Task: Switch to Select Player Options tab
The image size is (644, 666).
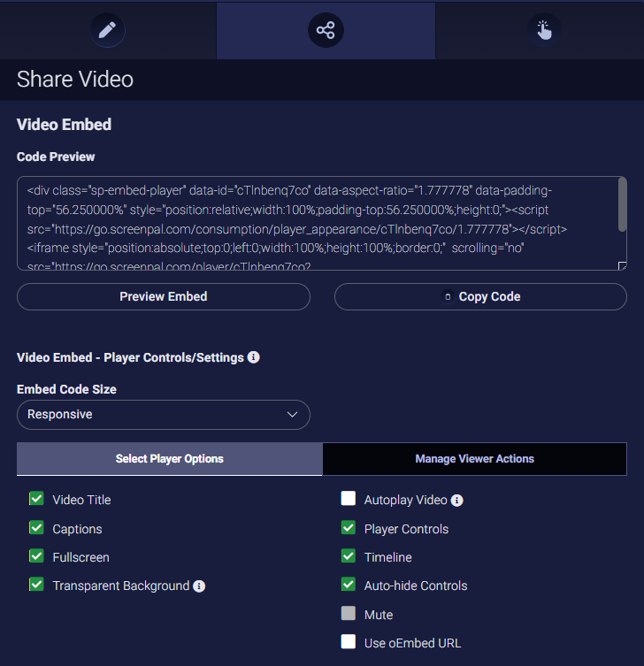Action: (x=170, y=459)
